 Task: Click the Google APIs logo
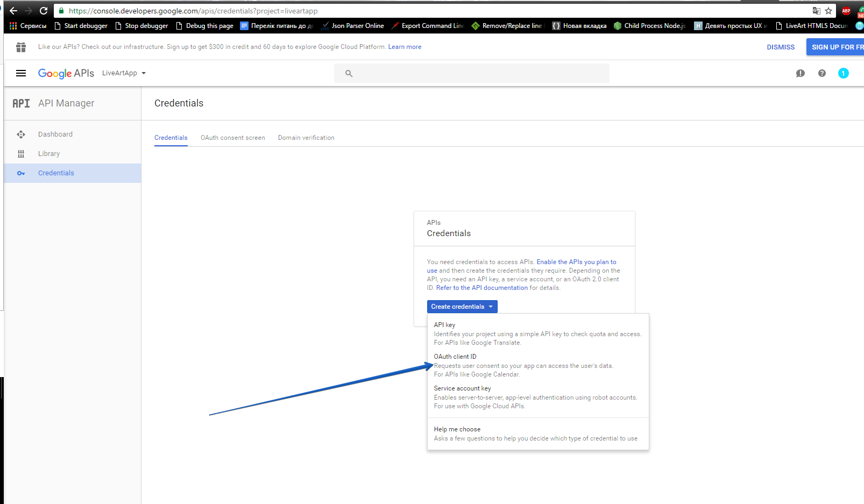(66, 73)
